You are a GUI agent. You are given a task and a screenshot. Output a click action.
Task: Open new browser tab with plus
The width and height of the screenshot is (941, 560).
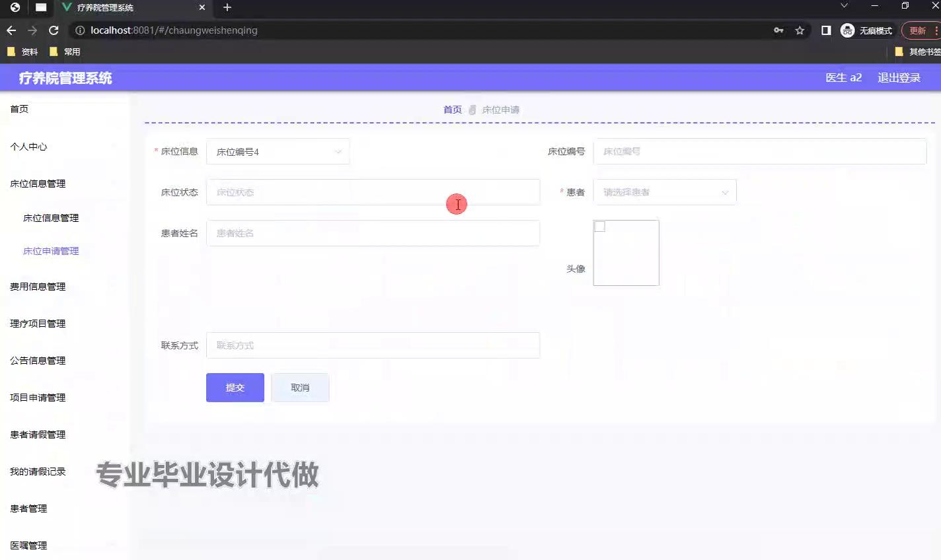coord(227,7)
